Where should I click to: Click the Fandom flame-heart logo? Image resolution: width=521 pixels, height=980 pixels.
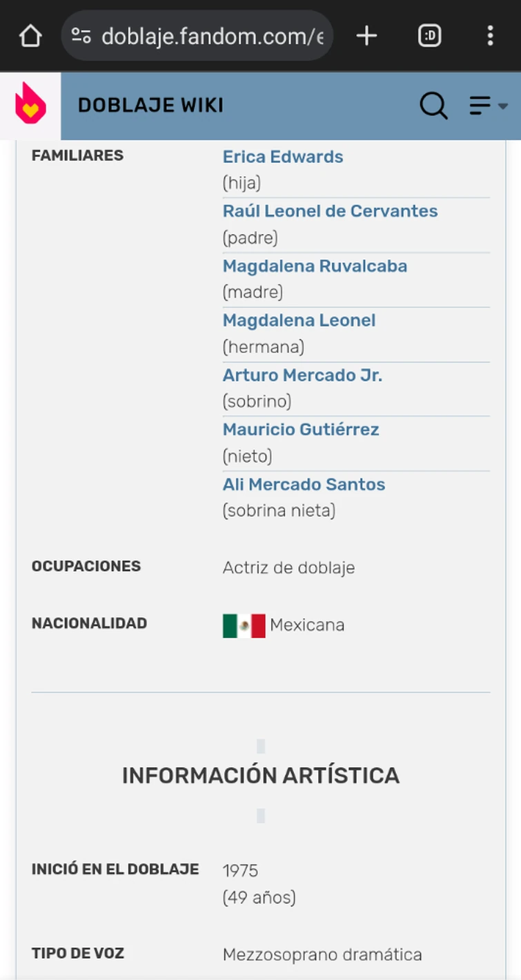pos(30,105)
